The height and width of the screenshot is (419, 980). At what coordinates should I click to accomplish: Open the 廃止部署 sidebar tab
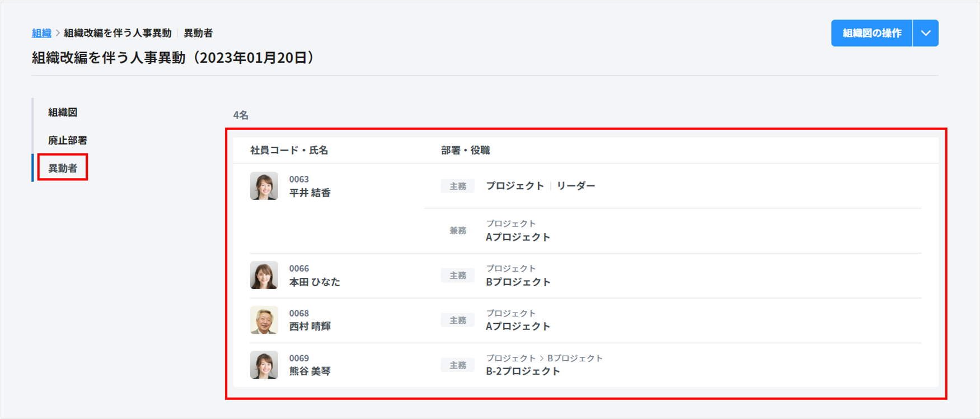click(67, 140)
